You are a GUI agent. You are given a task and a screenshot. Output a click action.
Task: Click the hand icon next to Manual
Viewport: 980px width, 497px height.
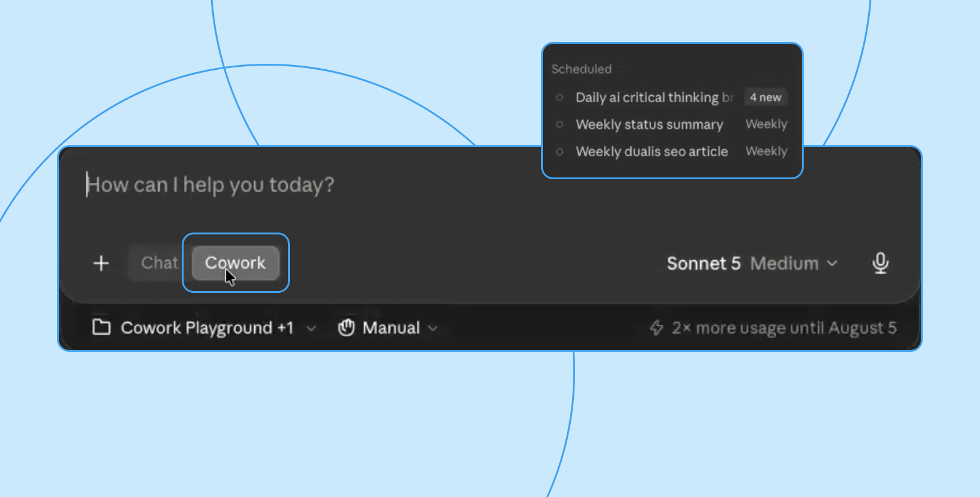pyautogui.click(x=347, y=327)
